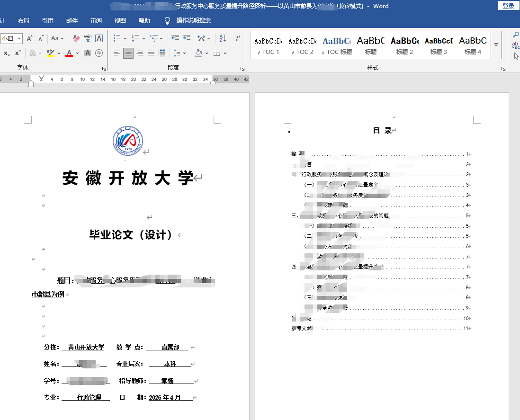Open highlight color dropdown arrow
Image resolution: width=520 pixels, height=420 pixels.
(59, 53)
